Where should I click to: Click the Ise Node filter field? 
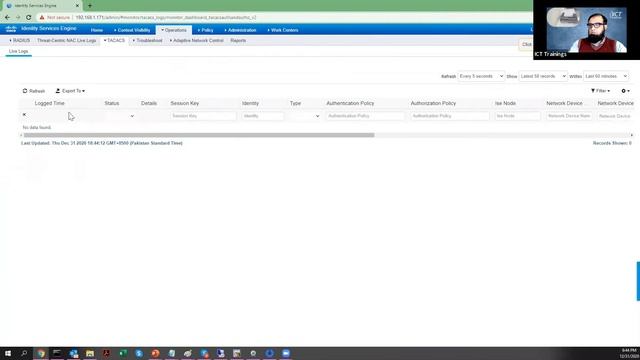[x=518, y=116]
